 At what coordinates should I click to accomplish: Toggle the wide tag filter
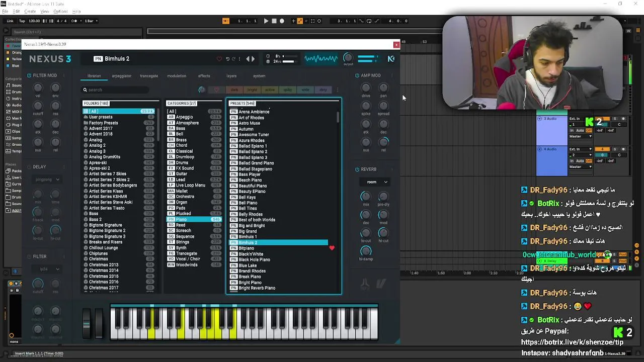click(x=305, y=90)
